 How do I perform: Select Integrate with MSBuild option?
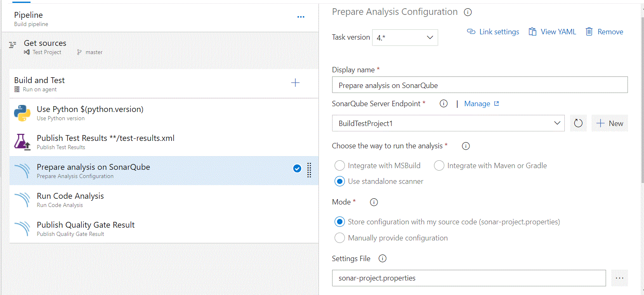(340, 166)
